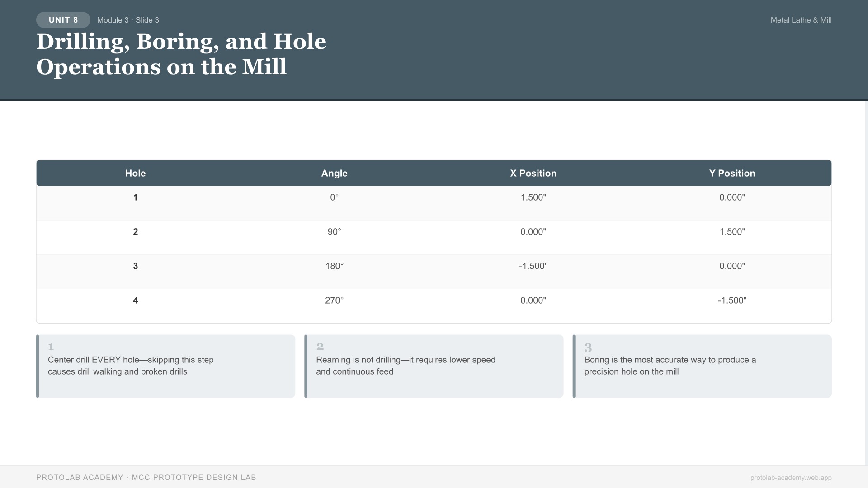The width and height of the screenshot is (868, 488).
Task: Click the 270° cell in Hole 4 row
Action: [334, 300]
